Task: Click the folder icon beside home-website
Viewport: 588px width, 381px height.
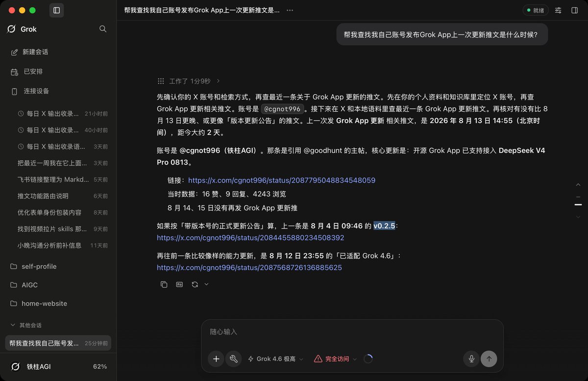Action: click(x=13, y=304)
